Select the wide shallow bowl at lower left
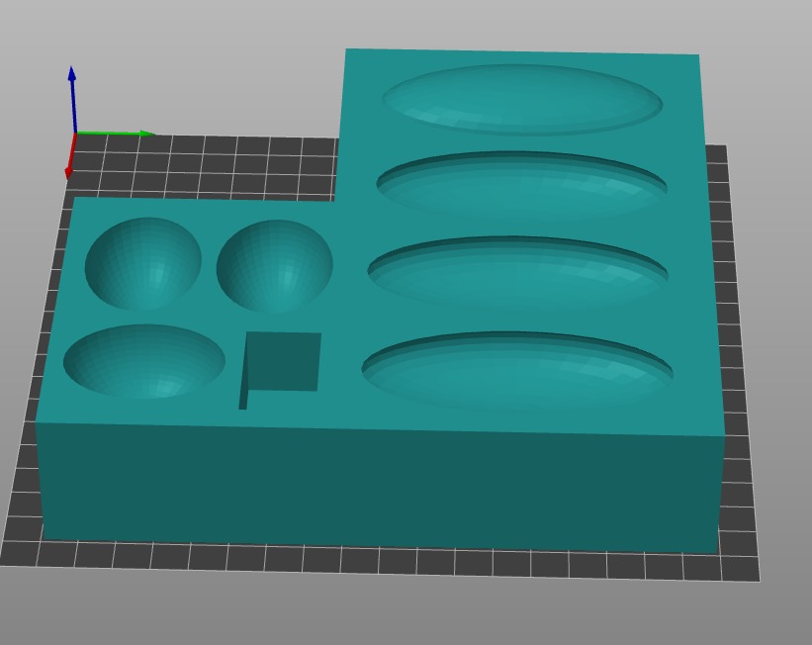The width and height of the screenshot is (812, 645). click(x=143, y=361)
